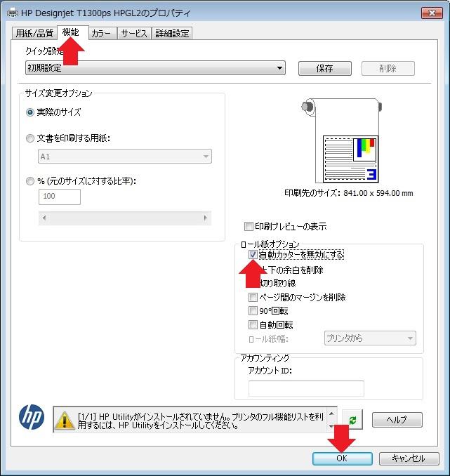Enable the 自動回転 checkbox
Screen dimensions: 450x476
point(253,325)
